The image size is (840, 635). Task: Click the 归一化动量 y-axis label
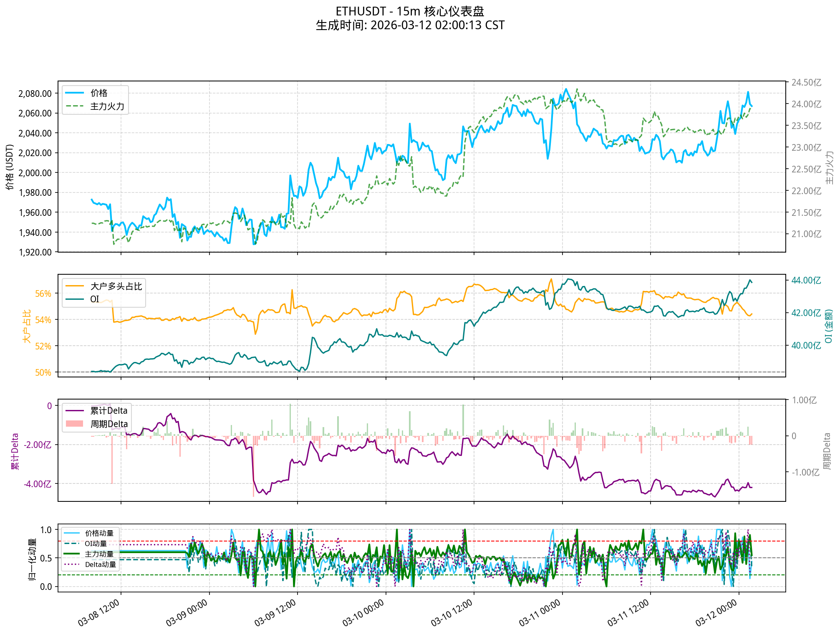coord(32,559)
